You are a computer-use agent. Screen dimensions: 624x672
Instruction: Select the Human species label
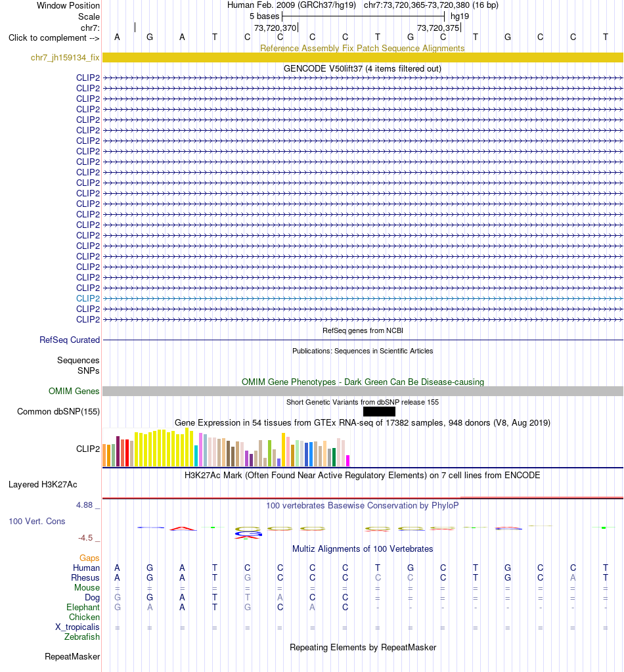(86, 568)
